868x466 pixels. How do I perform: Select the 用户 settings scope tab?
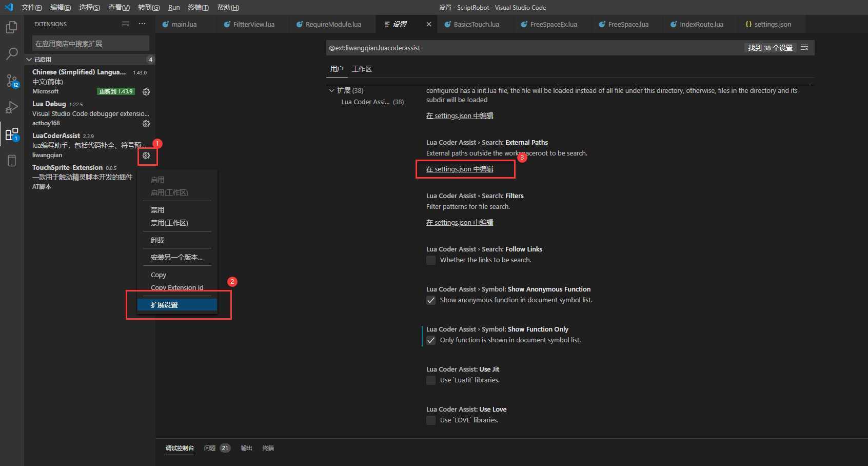pyautogui.click(x=337, y=69)
